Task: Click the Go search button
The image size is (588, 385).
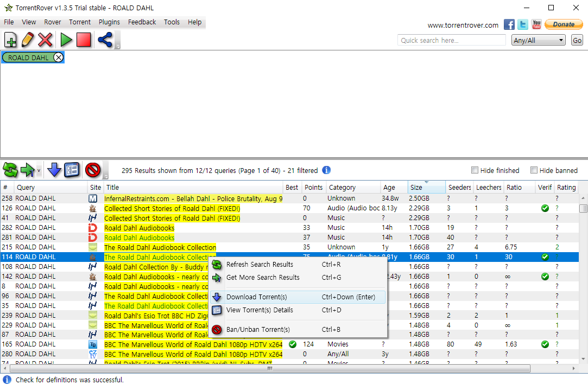Action: click(x=577, y=40)
